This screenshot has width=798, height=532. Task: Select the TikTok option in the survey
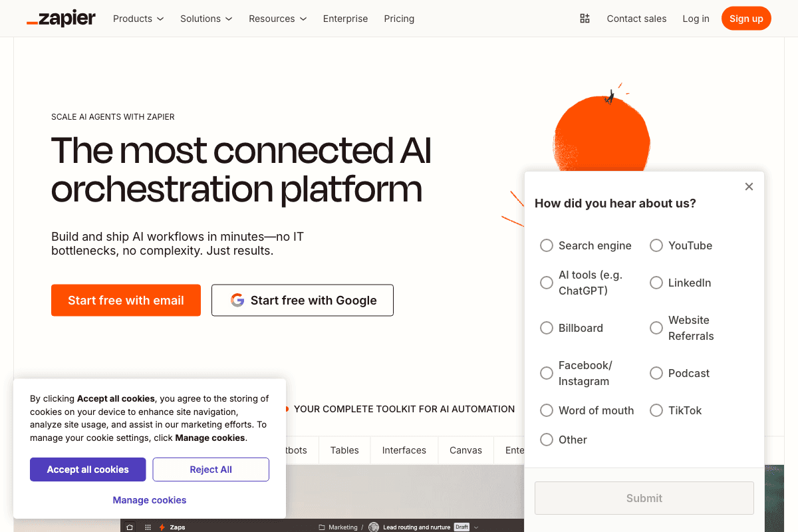(x=656, y=410)
